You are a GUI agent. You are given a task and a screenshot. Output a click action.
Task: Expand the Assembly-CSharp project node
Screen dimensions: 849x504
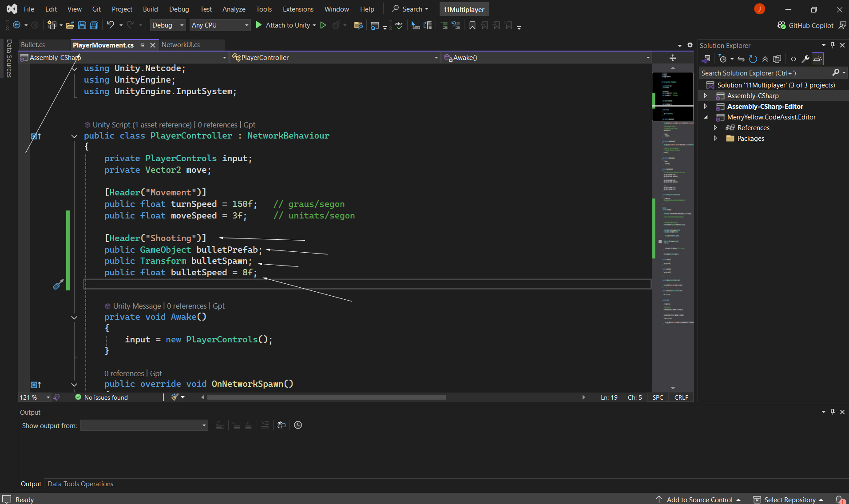point(705,96)
